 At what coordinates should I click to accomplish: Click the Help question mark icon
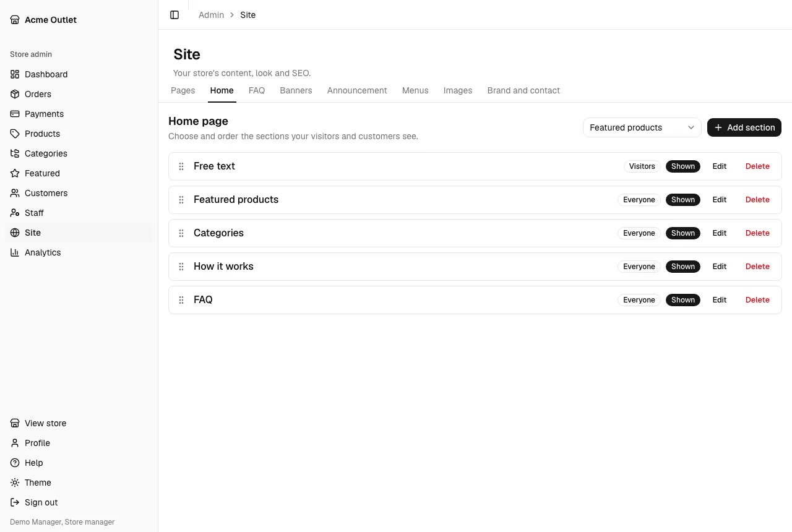(15, 463)
